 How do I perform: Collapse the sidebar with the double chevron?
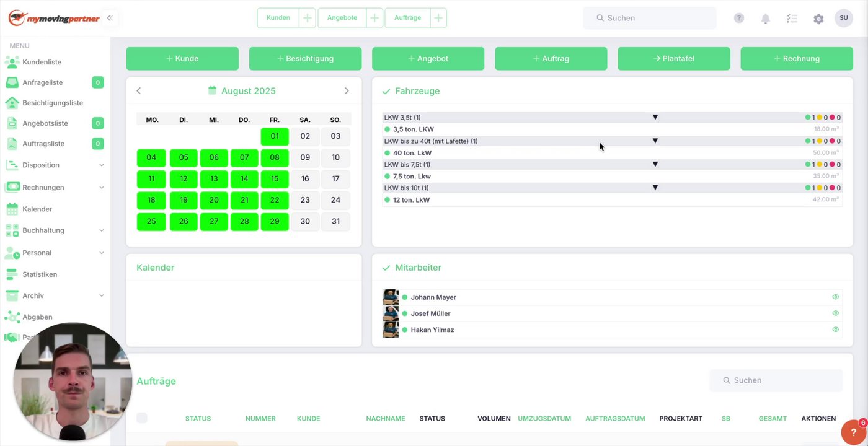point(110,18)
